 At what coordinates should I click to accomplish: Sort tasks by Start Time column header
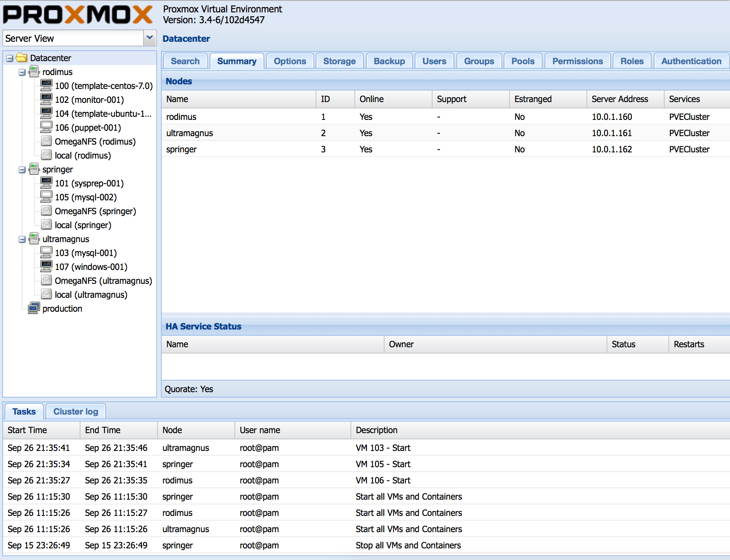[x=41, y=430]
